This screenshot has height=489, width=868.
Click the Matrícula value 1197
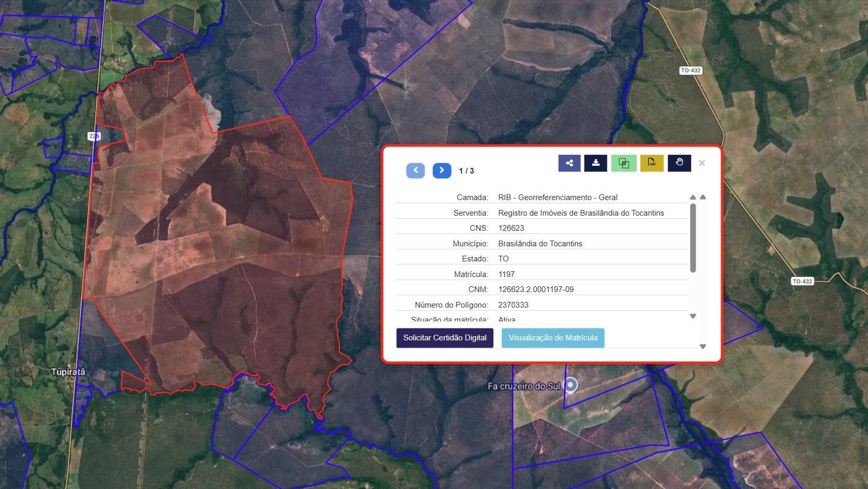tap(506, 274)
